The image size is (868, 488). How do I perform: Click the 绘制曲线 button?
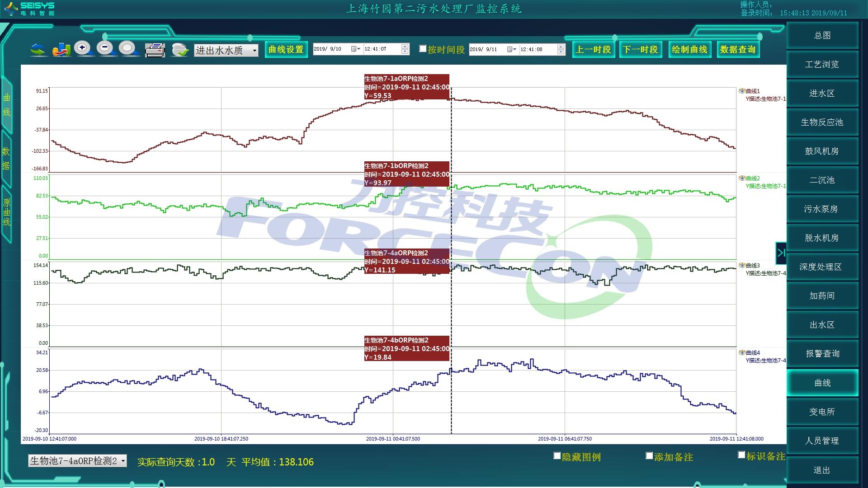coord(690,49)
